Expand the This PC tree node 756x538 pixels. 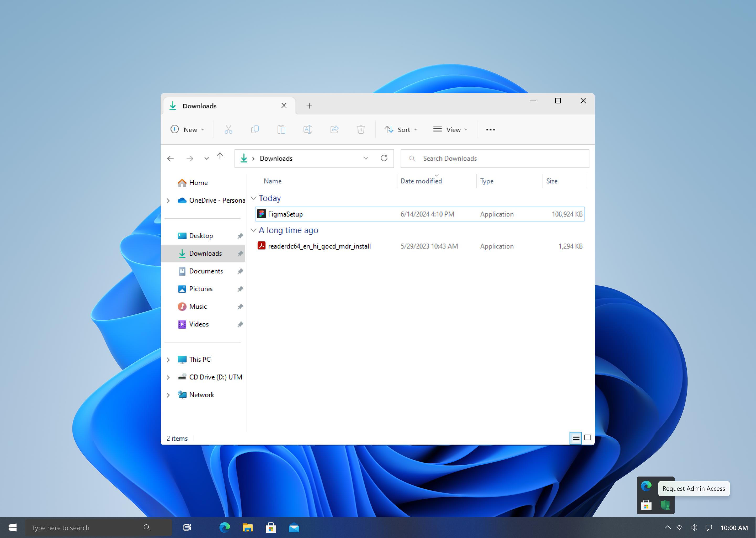coord(168,360)
